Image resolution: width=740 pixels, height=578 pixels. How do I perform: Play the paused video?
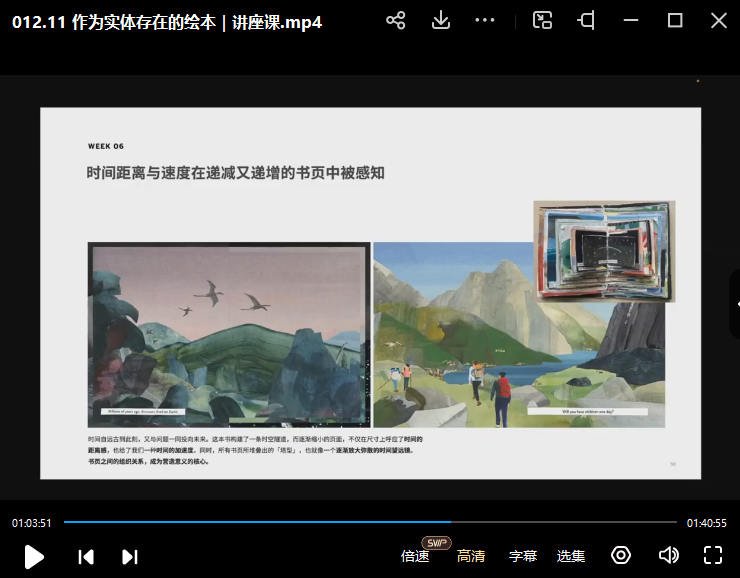34,557
